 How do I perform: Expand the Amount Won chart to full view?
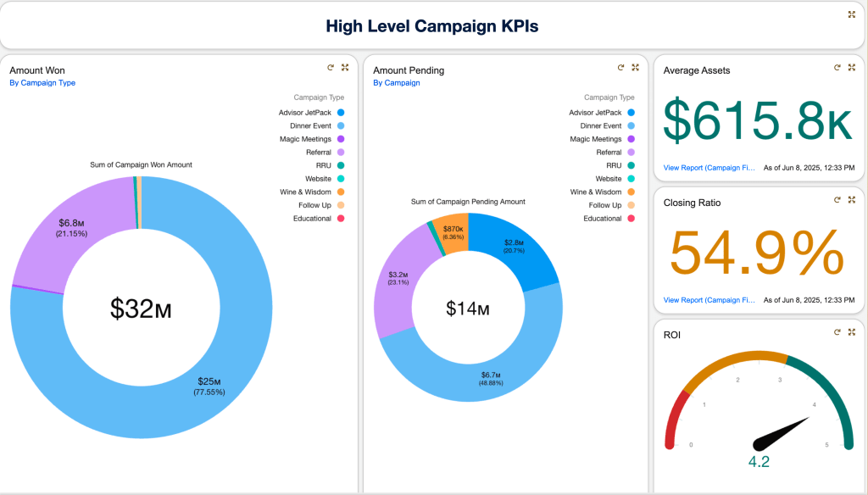tap(345, 68)
